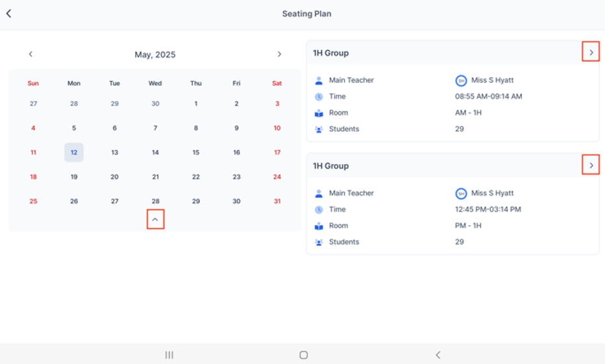
Task: Advance calendar to next month
Action: click(x=279, y=55)
